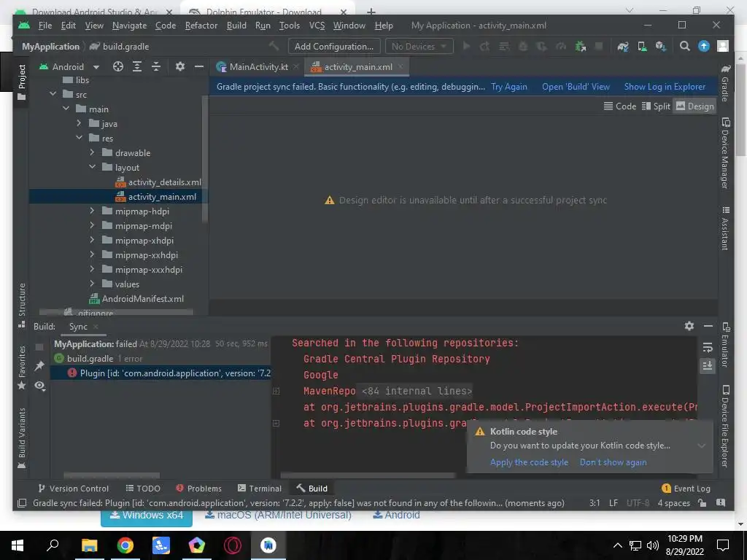Click Show Log in Explorer link
The image size is (747, 560).
click(665, 87)
